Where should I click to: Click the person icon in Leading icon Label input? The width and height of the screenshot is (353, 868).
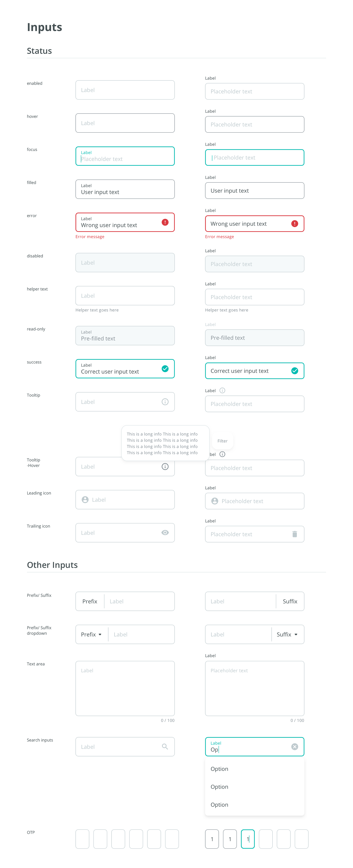click(x=85, y=499)
